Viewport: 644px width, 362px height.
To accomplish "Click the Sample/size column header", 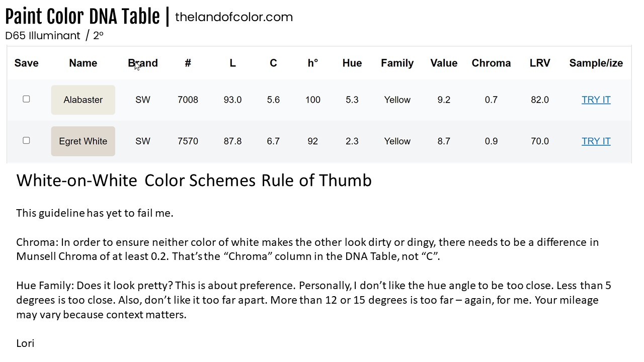I will click(596, 63).
